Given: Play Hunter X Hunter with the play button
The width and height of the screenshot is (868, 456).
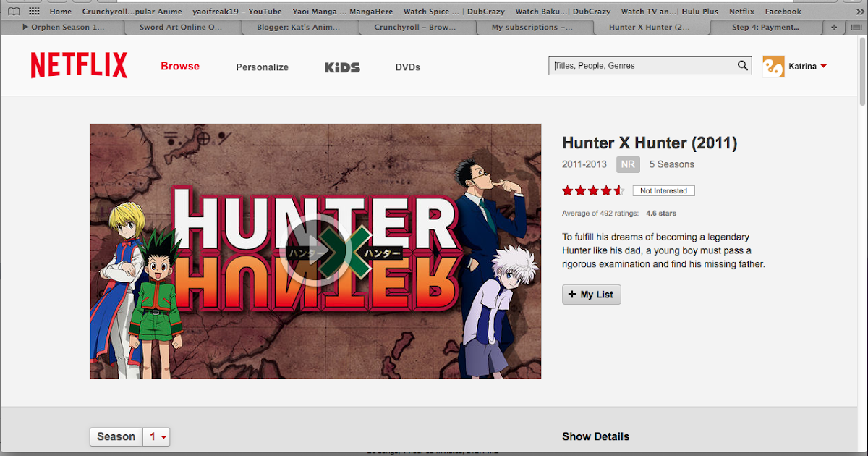Looking at the screenshot, I should (315, 250).
